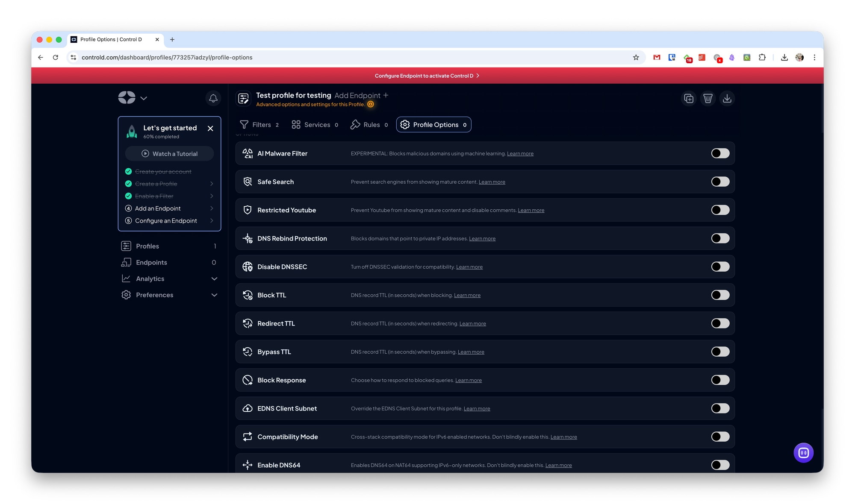Click the Watch a Tutorial button
The width and height of the screenshot is (855, 504).
tap(170, 154)
